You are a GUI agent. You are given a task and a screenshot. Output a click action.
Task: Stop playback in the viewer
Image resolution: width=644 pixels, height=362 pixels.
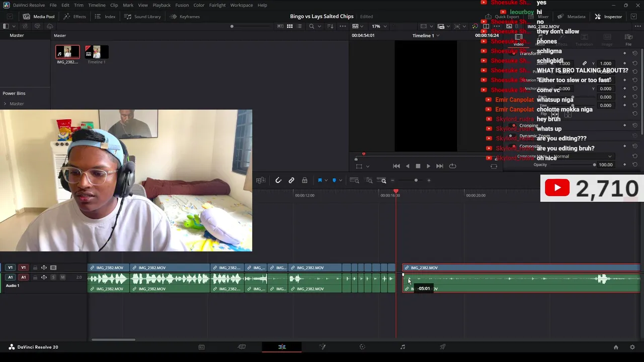[x=418, y=166]
